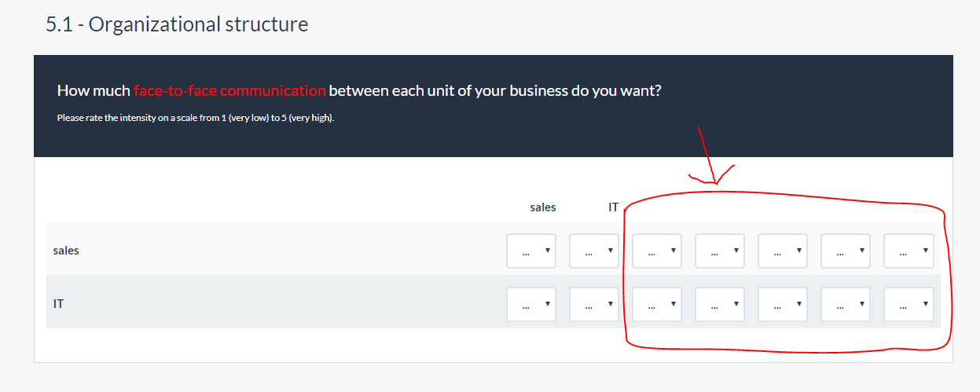Expand fifth dropdown in the IT row

coord(783,303)
